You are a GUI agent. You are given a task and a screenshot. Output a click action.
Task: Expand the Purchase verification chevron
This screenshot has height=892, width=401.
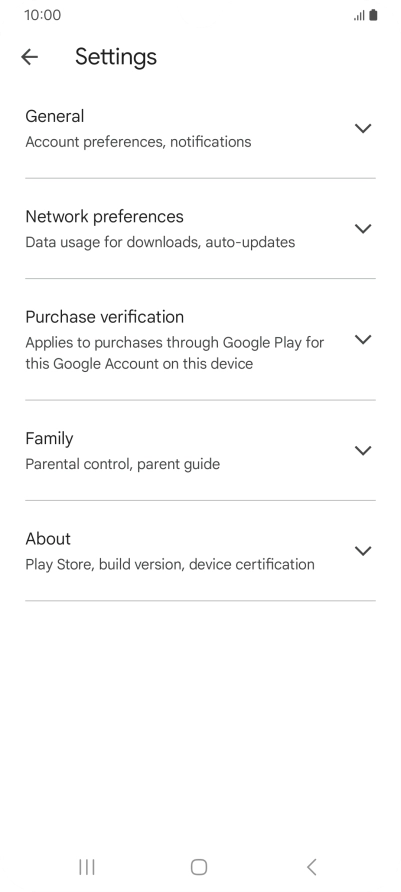click(363, 339)
